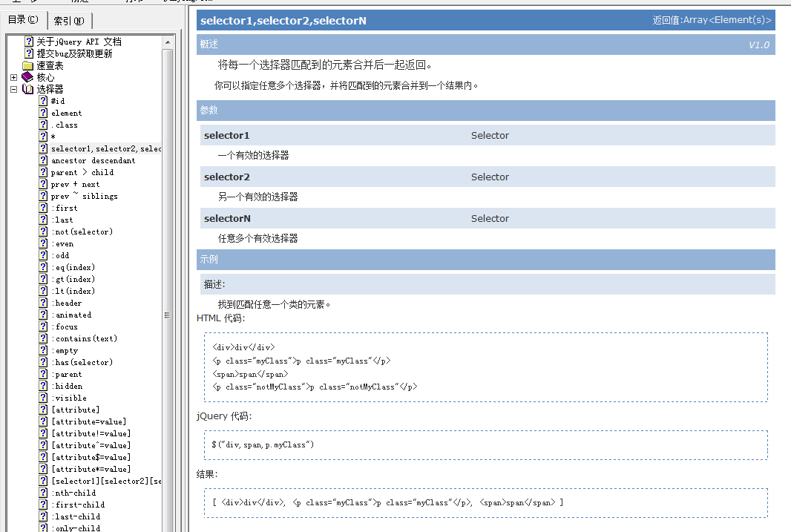Click the V1.0 version label

[x=758, y=45]
